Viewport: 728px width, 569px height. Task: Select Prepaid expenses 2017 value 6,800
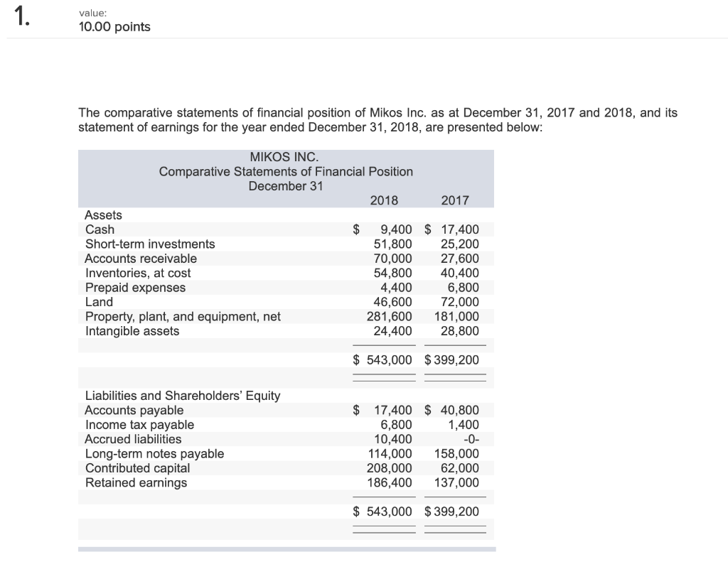(463, 288)
